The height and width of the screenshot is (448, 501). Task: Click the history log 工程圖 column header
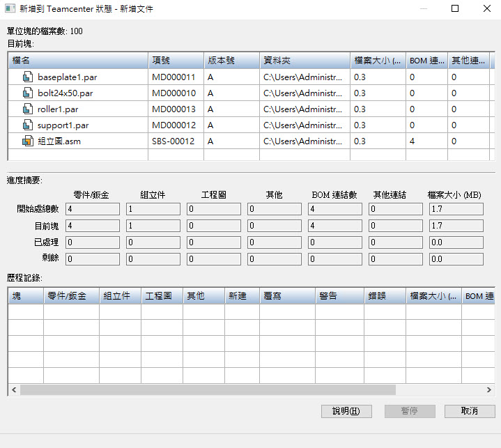click(162, 296)
